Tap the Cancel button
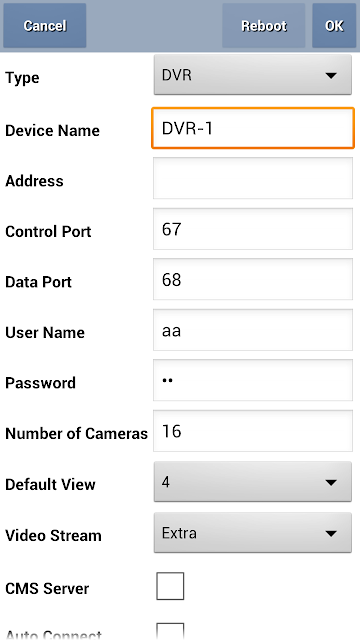The width and height of the screenshot is (360, 640). click(44, 26)
